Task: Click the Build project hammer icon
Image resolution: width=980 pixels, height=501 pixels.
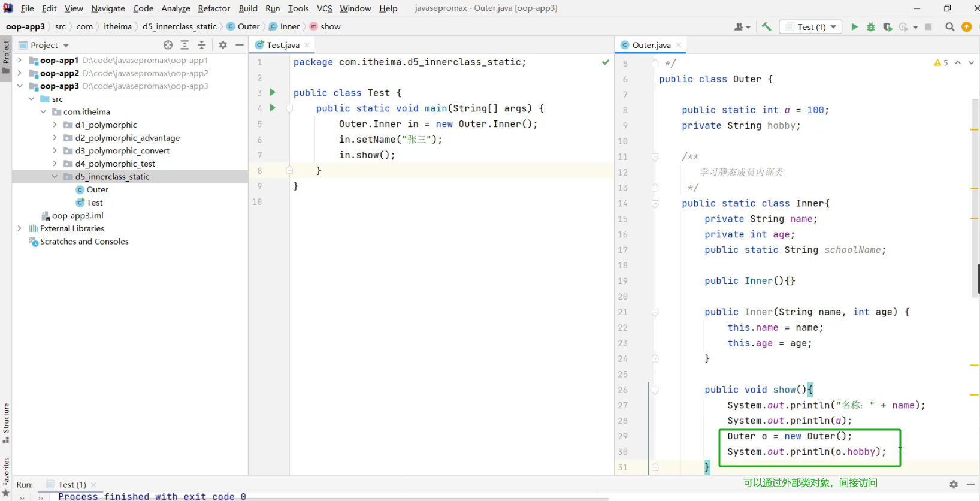Action: [766, 26]
